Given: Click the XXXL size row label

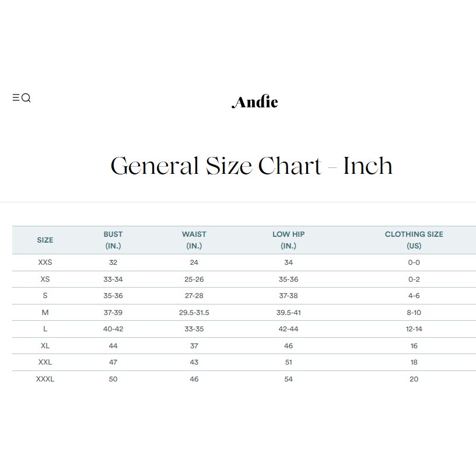Looking at the screenshot, I should (45, 379).
